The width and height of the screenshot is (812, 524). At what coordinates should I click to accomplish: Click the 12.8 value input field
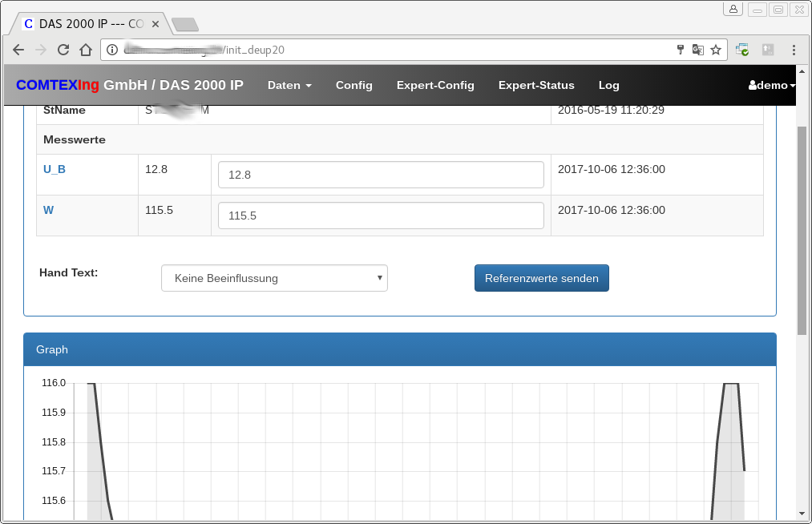click(381, 174)
